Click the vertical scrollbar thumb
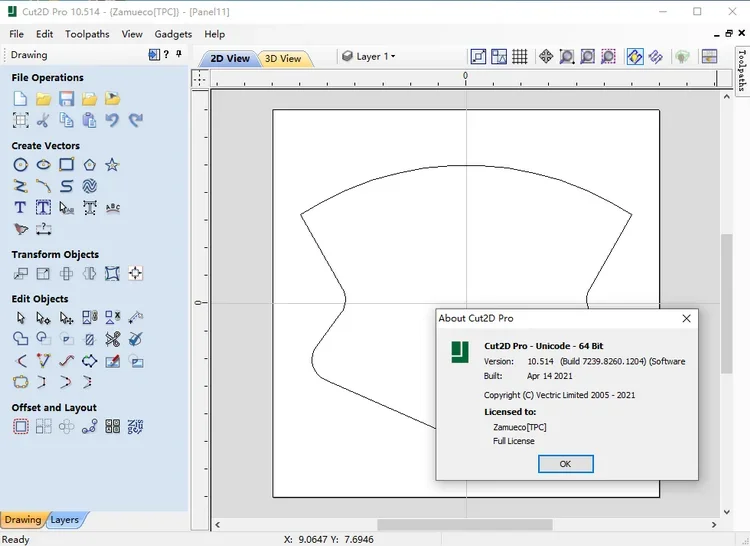 [x=727, y=304]
